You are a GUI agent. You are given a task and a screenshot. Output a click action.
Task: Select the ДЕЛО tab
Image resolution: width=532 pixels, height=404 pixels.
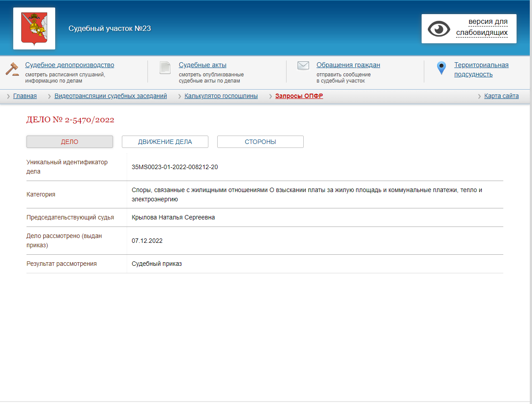pos(69,142)
